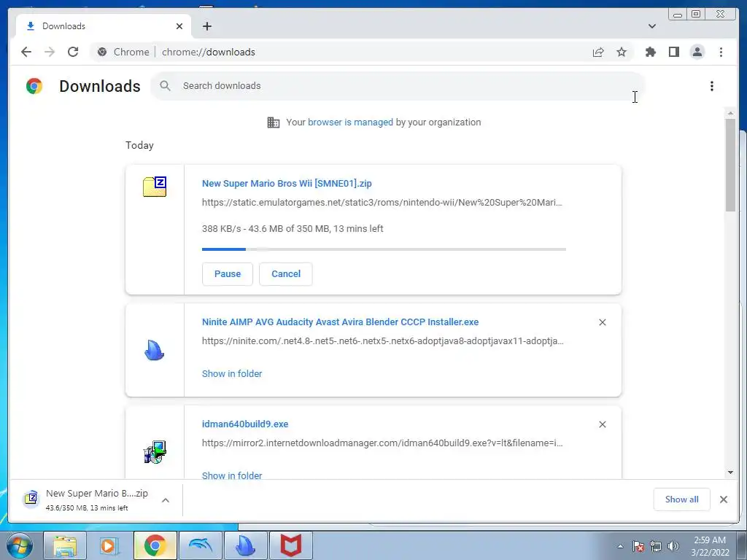747x560 pixels.
Task: Open the profile avatar menu
Action: (x=697, y=52)
